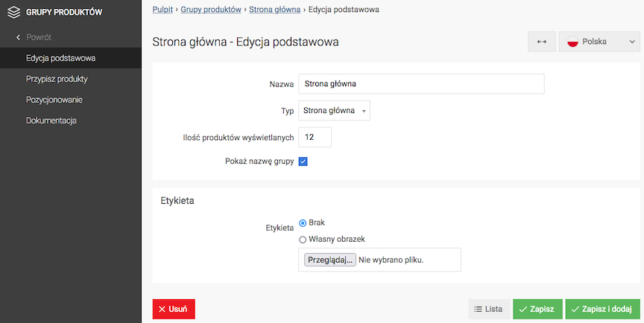Click the back chevron next to Powrót
This screenshot has height=323, width=644.
18,37
